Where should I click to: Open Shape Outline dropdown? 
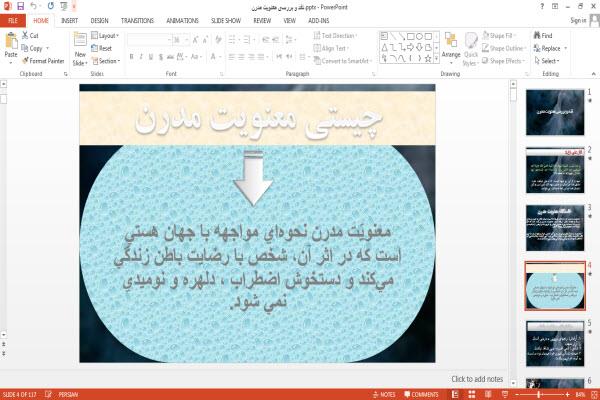pos(504,48)
